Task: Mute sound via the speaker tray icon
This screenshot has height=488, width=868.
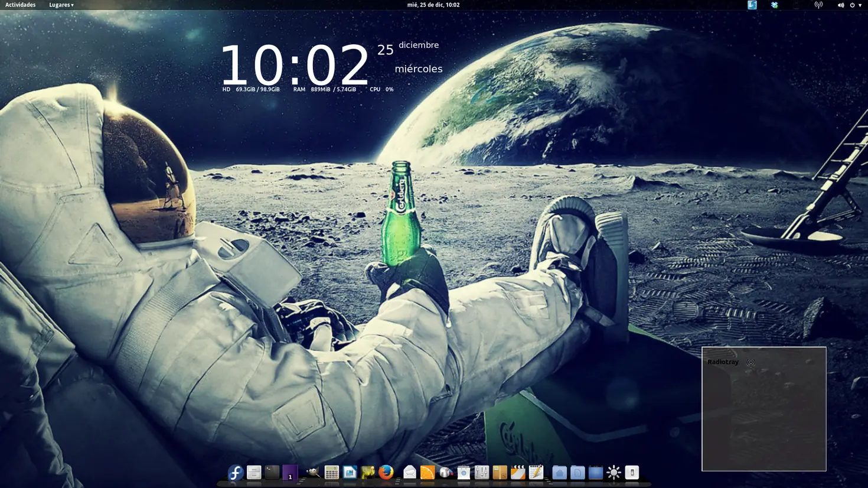Action: (841, 5)
